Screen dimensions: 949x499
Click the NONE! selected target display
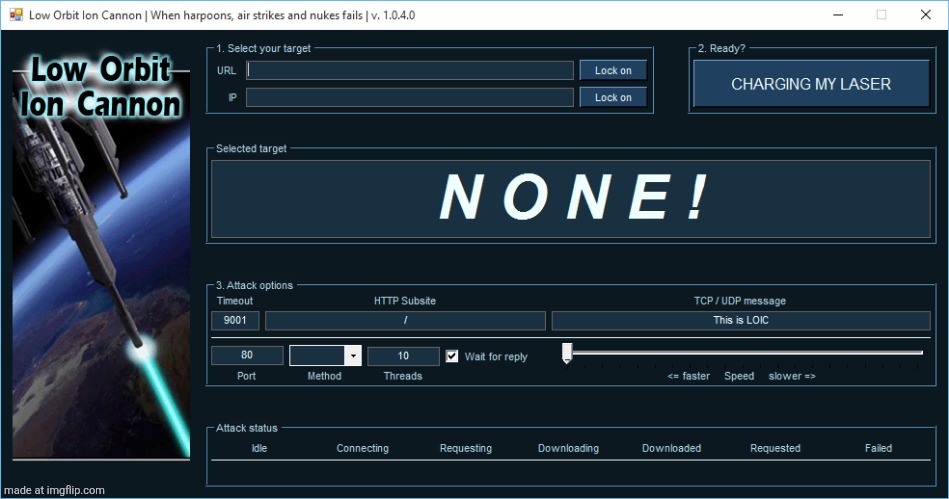point(573,198)
